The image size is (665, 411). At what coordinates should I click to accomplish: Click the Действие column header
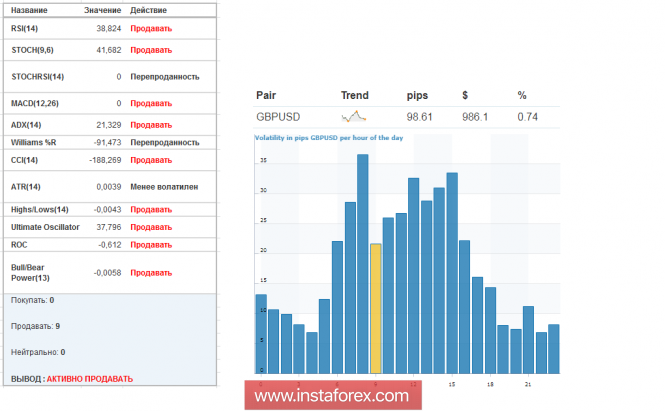[149, 10]
